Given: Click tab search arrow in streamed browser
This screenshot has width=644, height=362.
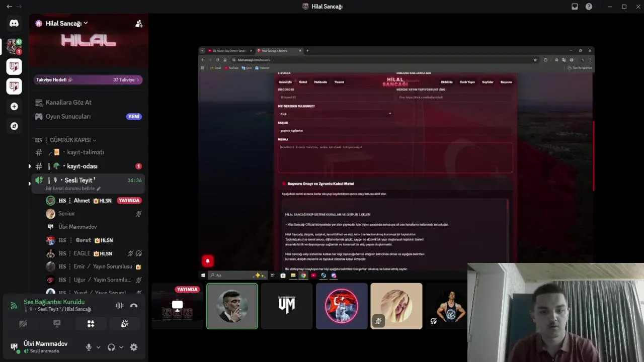Looking at the screenshot, I should click(x=202, y=51).
